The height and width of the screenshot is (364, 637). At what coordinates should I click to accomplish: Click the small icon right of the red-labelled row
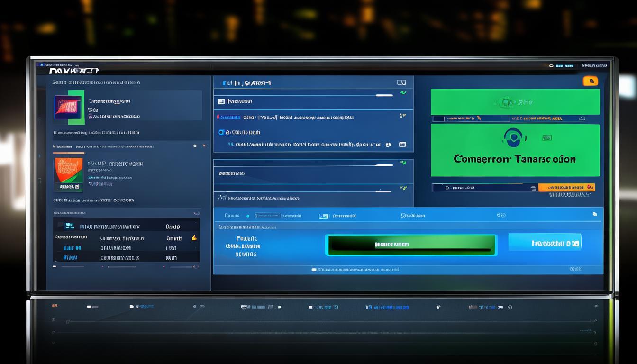[402, 115]
